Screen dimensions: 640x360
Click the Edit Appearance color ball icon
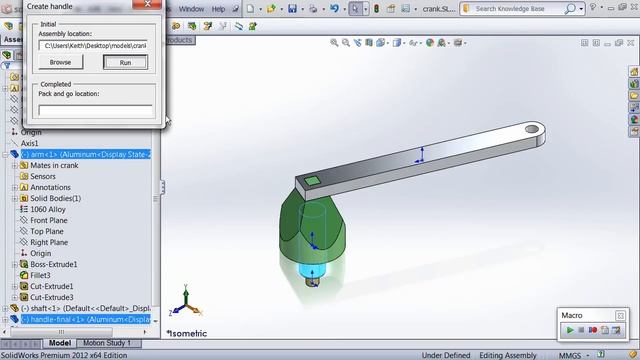click(x=430, y=42)
